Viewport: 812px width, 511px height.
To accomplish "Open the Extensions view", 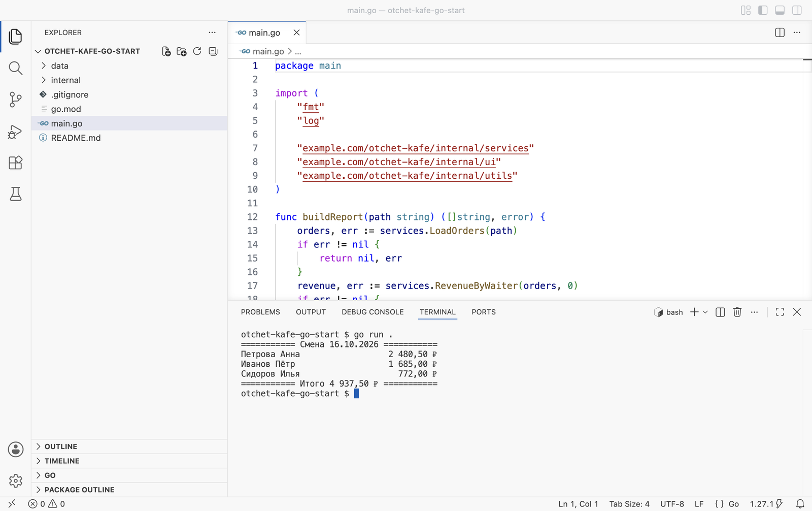I will 15,163.
